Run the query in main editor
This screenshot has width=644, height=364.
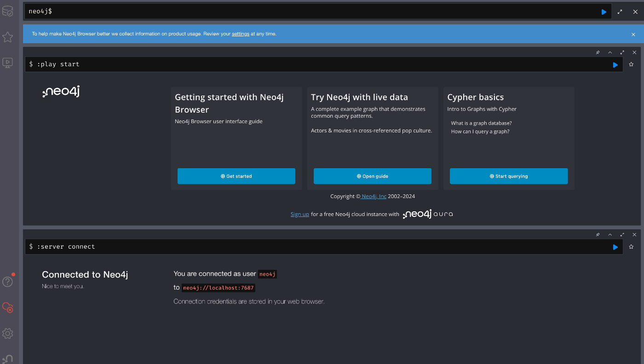(604, 12)
